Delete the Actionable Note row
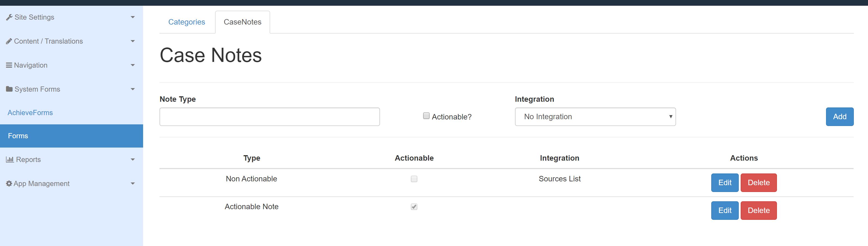Image resolution: width=868 pixels, height=246 pixels. coord(758,210)
